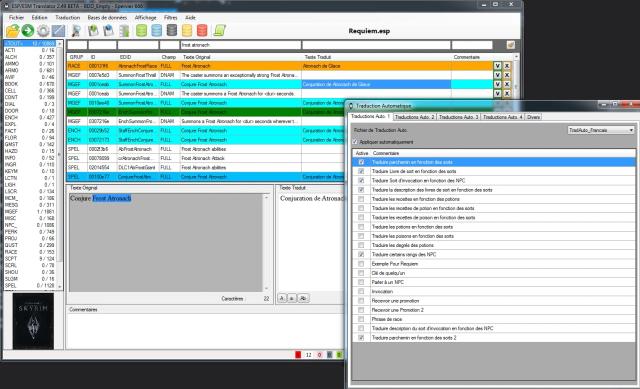This screenshot has height=389, width=640.
Task: Click the red status indicator in status bar
Action: 298,355
